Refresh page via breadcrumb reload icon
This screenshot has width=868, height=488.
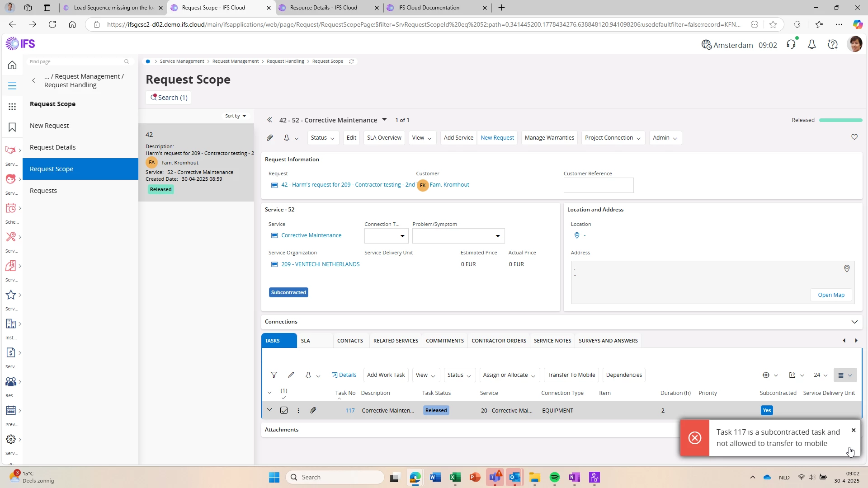[351, 61]
